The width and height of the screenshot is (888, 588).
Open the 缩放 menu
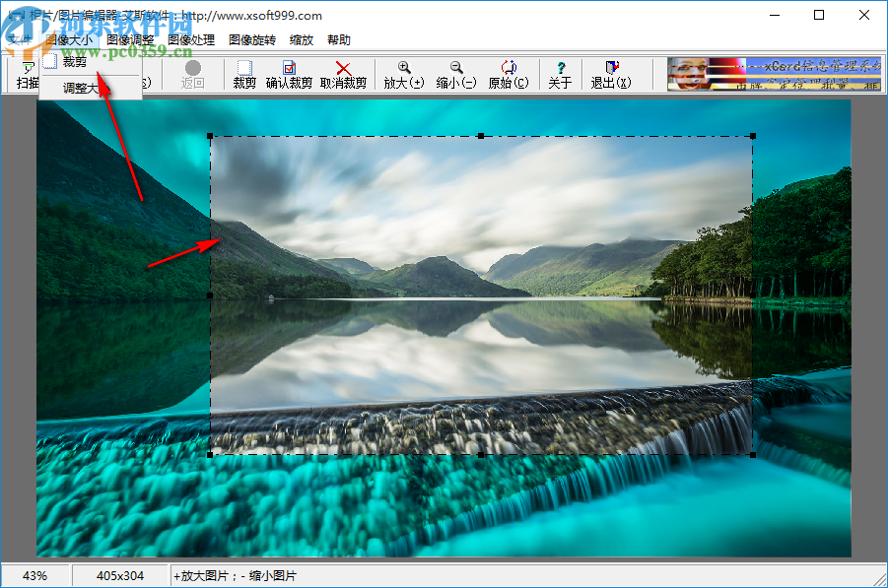coord(302,40)
